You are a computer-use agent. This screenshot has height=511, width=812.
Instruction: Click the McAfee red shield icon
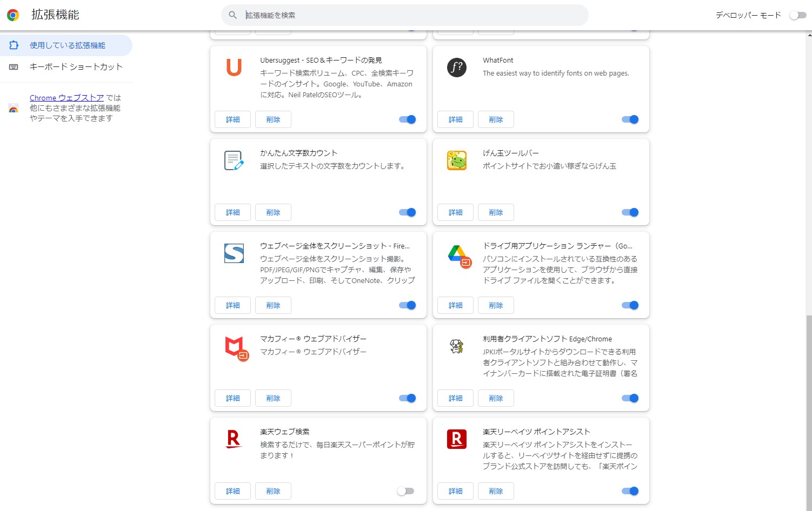click(236, 348)
